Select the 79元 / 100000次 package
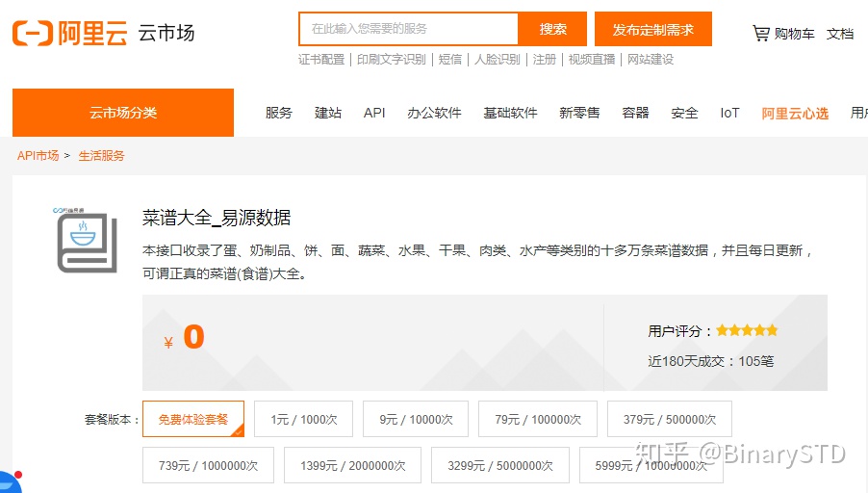Image resolution: width=868 pixels, height=493 pixels. pyautogui.click(x=538, y=419)
